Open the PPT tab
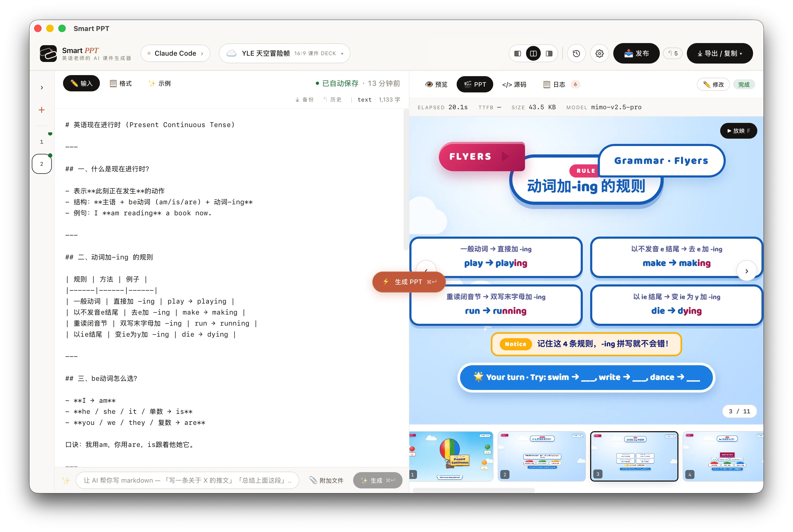 [475, 85]
